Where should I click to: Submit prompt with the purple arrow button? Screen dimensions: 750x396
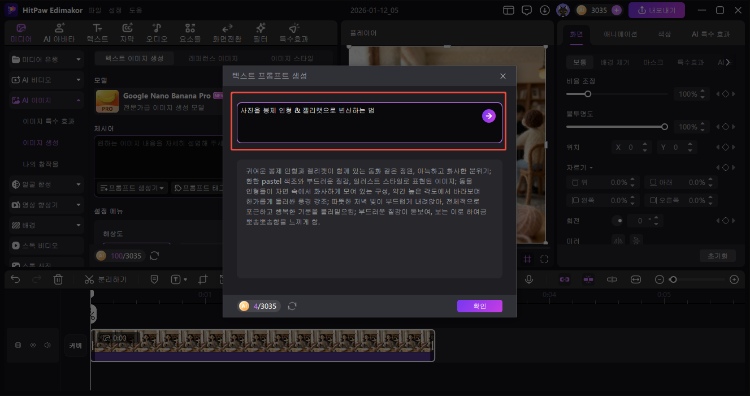coord(488,116)
